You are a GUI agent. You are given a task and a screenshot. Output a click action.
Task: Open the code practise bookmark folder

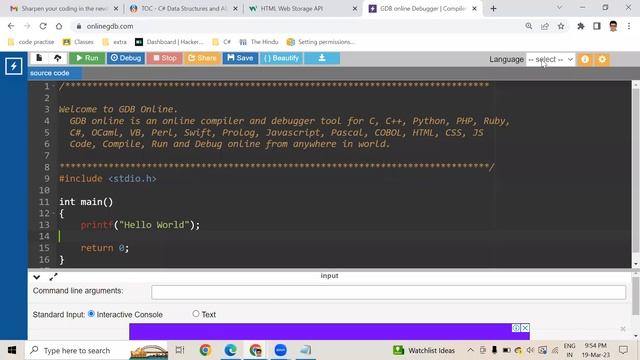[x=31, y=42]
